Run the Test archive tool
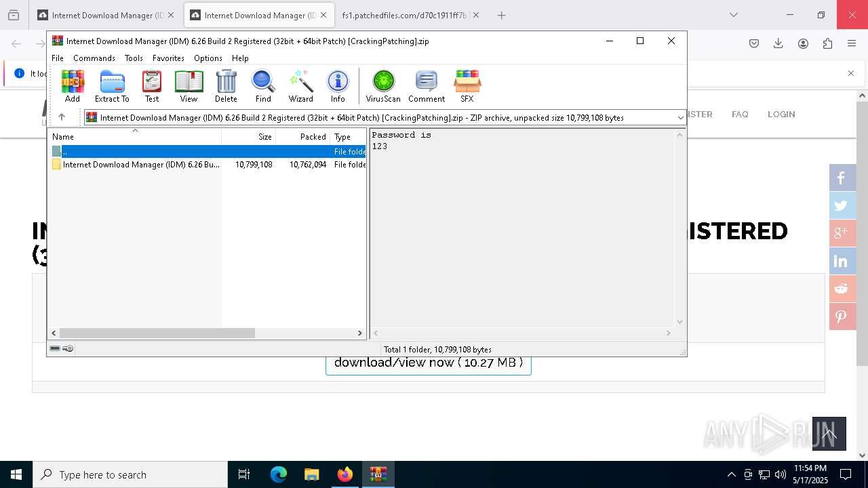The image size is (868, 488). (152, 86)
